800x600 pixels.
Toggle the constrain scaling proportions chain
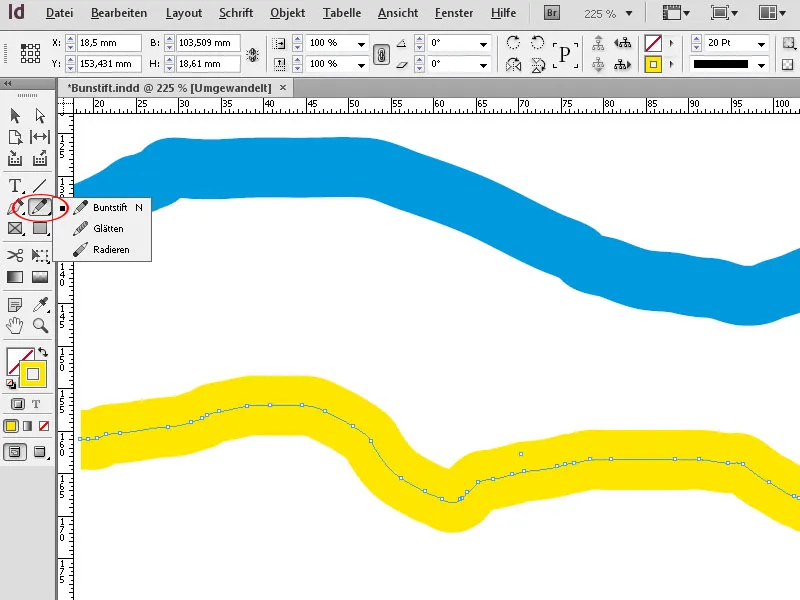[x=382, y=54]
